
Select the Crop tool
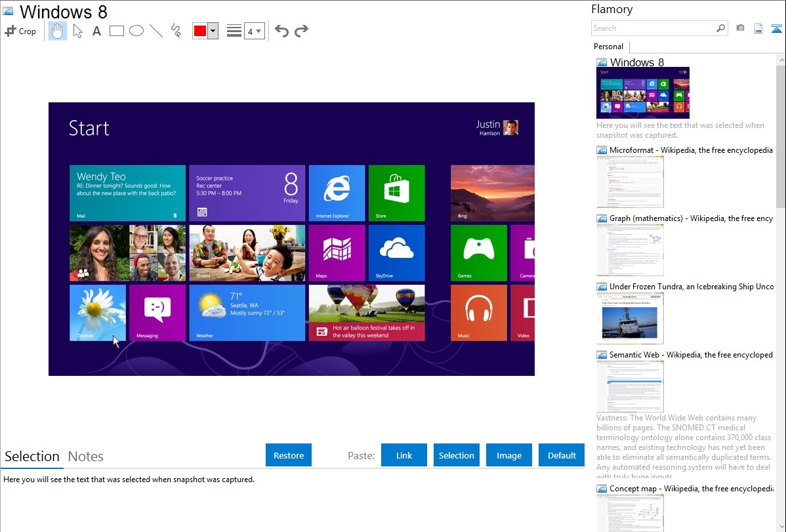click(x=20, y=31)
